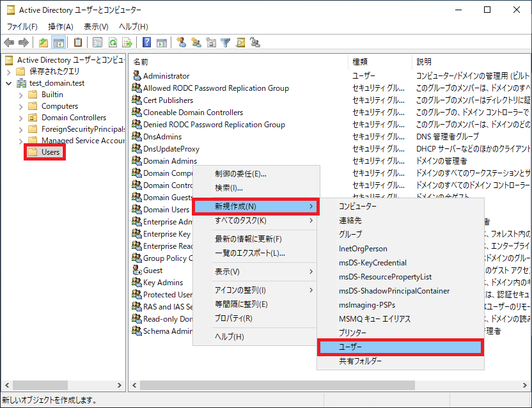Image resolution: width=532 pixels, height=408 pixels.
Task: Expand the ForeignSecurityPrincipals tree node
Action: [x=20, y=130]
